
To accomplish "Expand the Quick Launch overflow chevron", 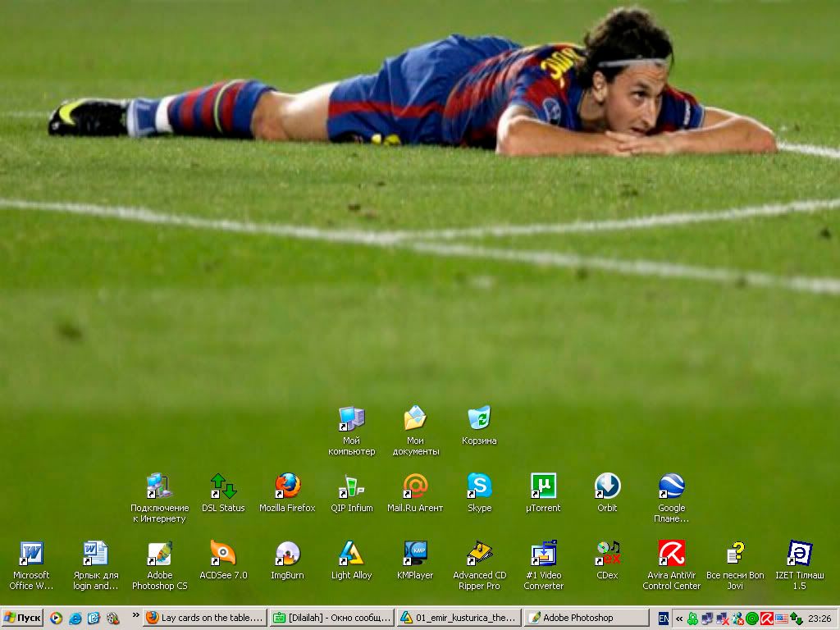I will click(x=135, y=615).
